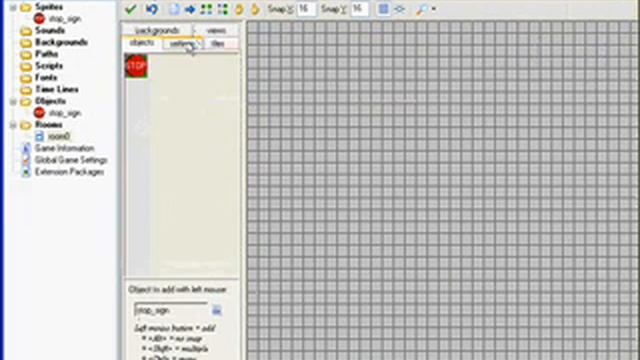This screenshot has height=360, width=640.
Task: Select the Time Lines tree label
Action: click(57, 89)
